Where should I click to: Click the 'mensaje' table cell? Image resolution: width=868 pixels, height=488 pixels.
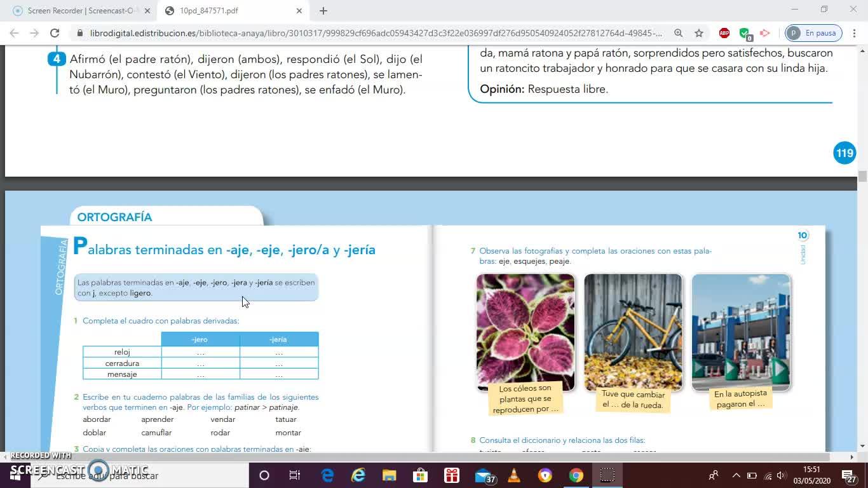click(x=122, y=374)
